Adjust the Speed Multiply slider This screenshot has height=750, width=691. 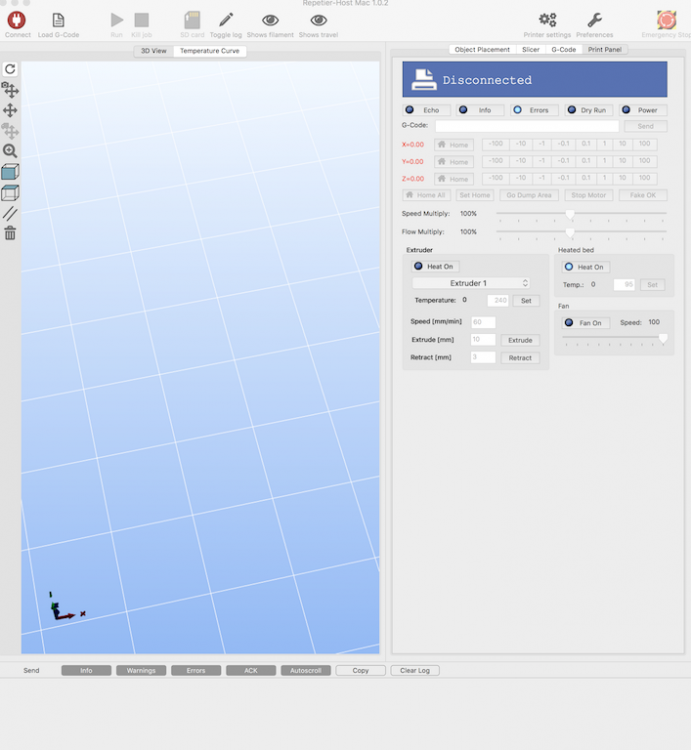(x=570, y=214)
